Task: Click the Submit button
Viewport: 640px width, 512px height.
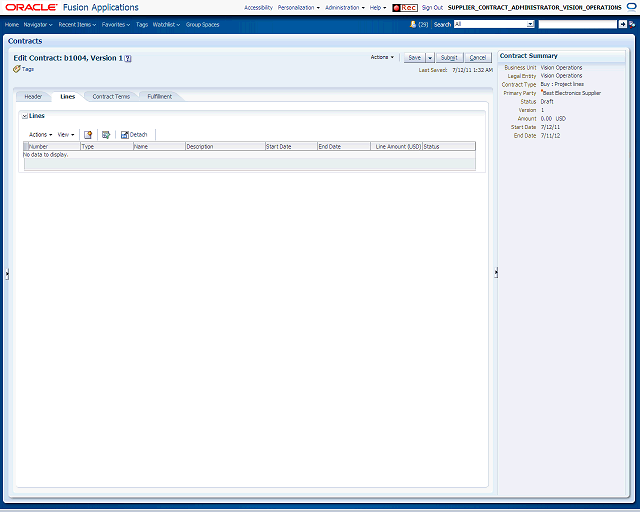Action: (449, 58)
